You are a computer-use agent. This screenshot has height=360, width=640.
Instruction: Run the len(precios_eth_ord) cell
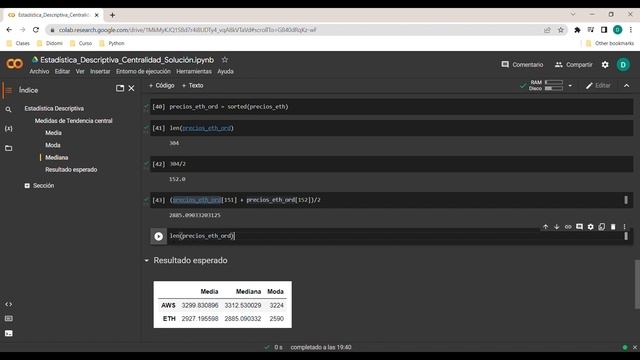click(158, 236)
